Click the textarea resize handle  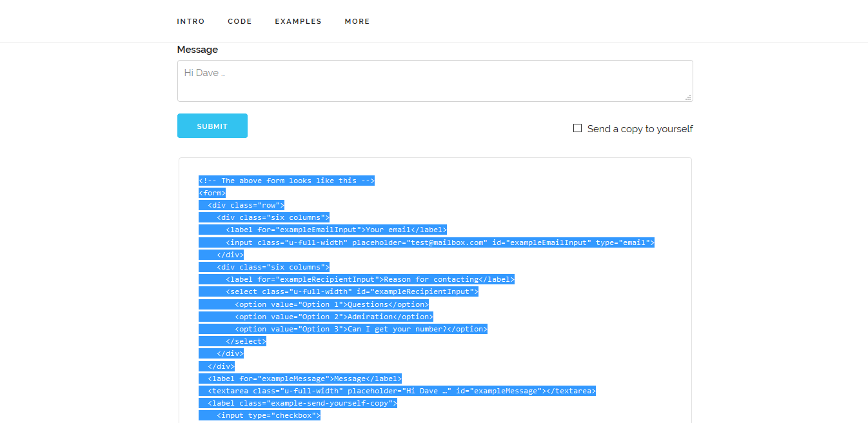point(689,97)
